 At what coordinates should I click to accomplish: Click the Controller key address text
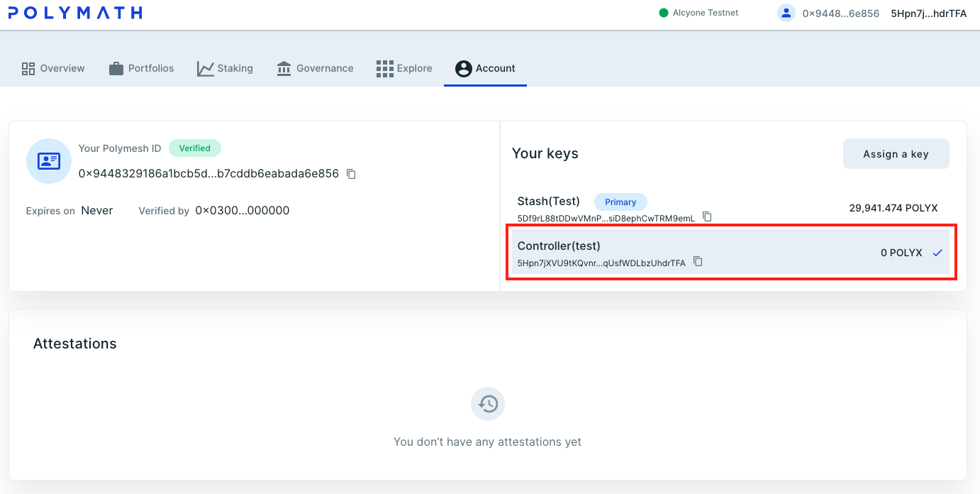[601, 263]
